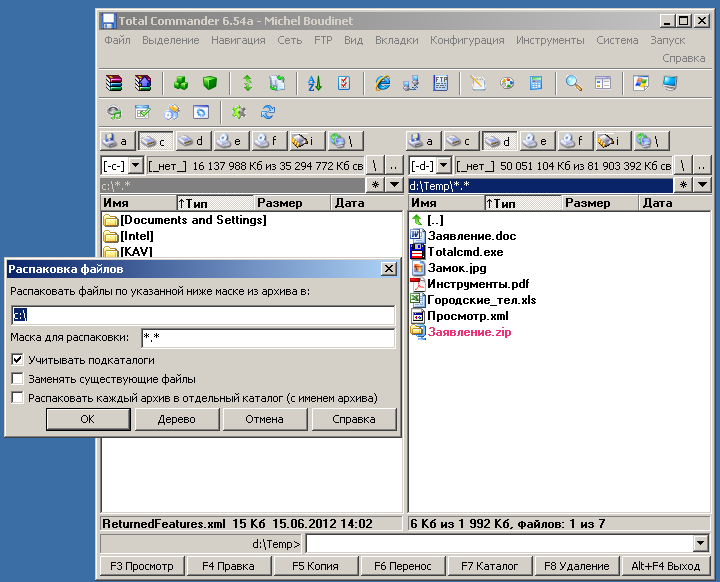The height and width of the screenshot is (582, 720).
Task: Enable 'Распаковать каждый архив в отдельный каталог'
Action: click(17, 397)
